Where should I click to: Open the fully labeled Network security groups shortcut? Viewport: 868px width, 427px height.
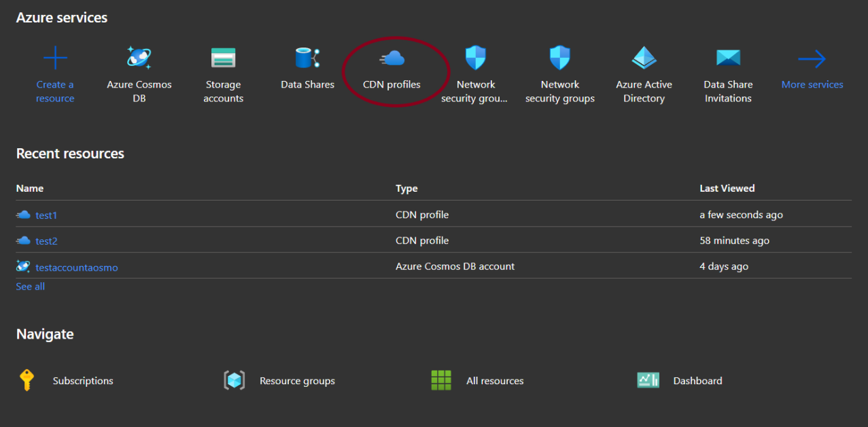click(559, 58)
